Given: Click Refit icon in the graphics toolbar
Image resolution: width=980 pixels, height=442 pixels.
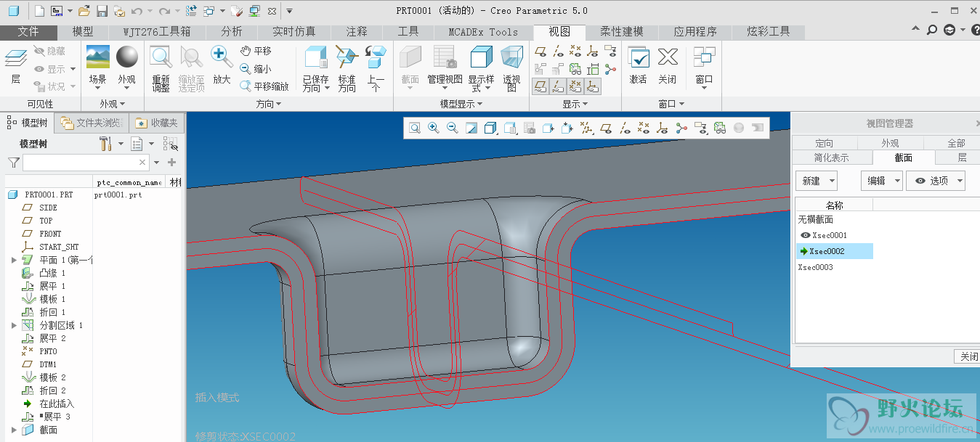Looking at the screenshot, I should tap(414, 128).
